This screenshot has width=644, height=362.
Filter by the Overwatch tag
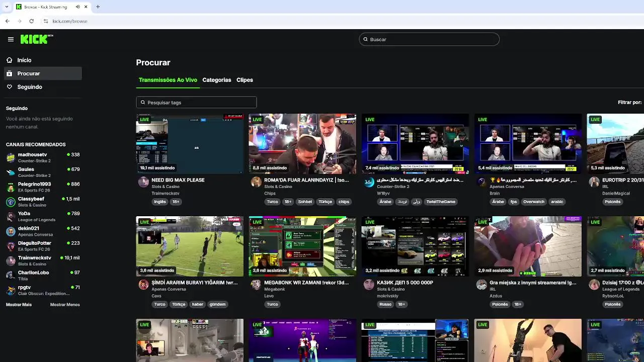tap(534, 202)
